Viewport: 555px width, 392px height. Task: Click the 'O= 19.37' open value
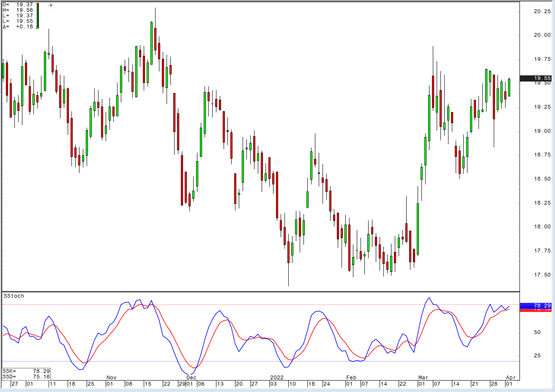(18, 5)
